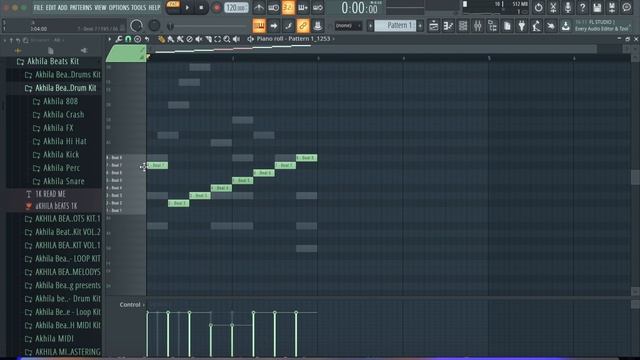Toggle the multilink to controllers chain icon
Image resolution: width=640 pixels, height=360 pixels.
pos(303,26)
